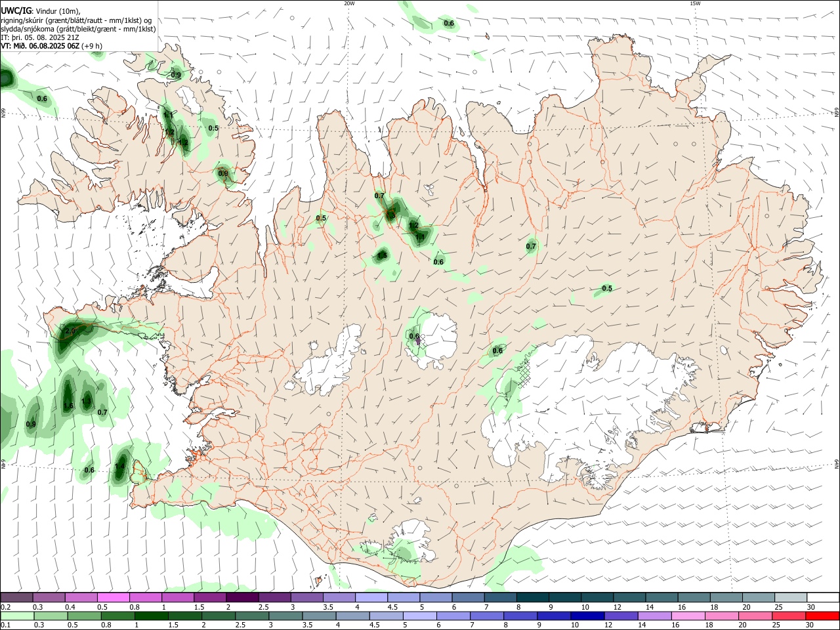Click the violet 12 swatch in lower legend
Image resolution: width=840 pixels, height=630 pixels.
(x=621, y=616)
